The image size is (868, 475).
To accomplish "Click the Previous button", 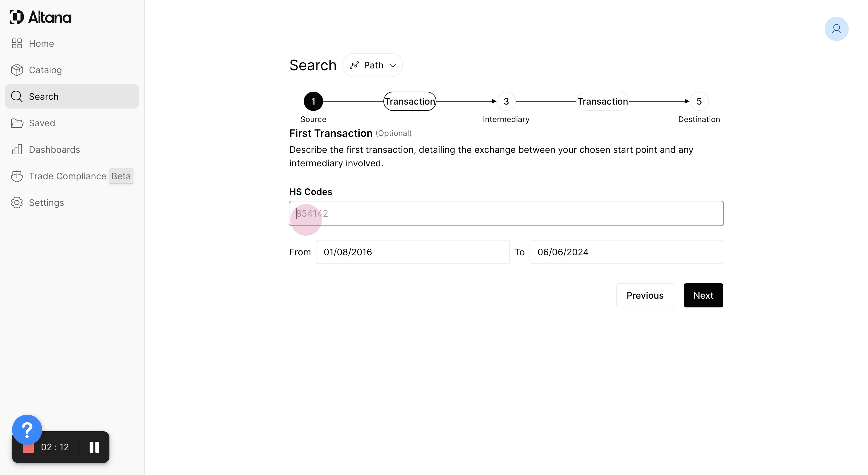I will pos(645,295).
